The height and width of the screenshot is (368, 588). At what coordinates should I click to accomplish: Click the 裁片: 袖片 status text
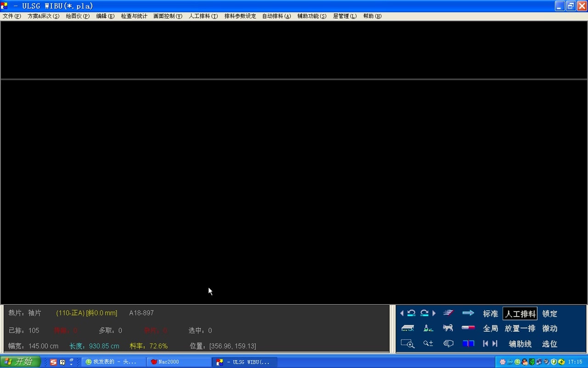coord(25,313)
